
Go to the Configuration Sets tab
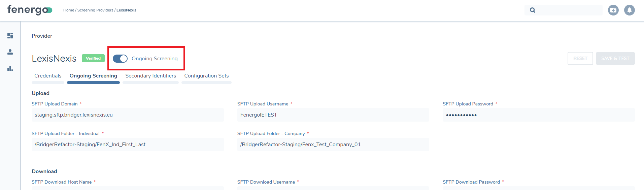pos(206,76)
